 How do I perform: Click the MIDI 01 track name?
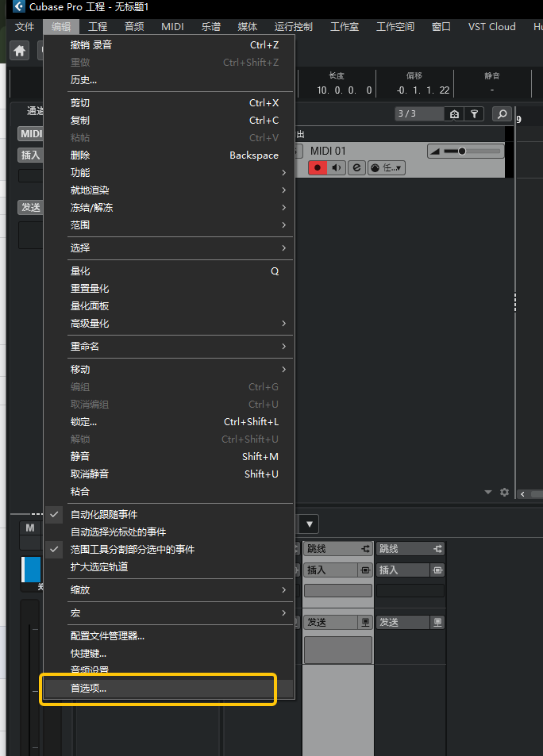(x=328, y=151)
